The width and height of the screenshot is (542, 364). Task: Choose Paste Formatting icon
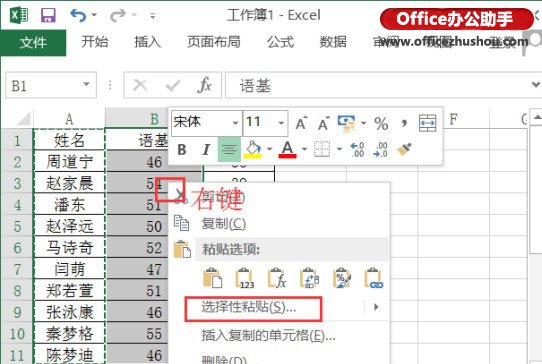pos(342,278)
